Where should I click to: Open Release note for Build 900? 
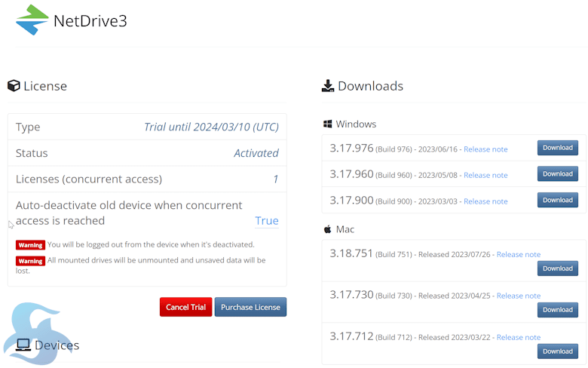tap(485, 201)
